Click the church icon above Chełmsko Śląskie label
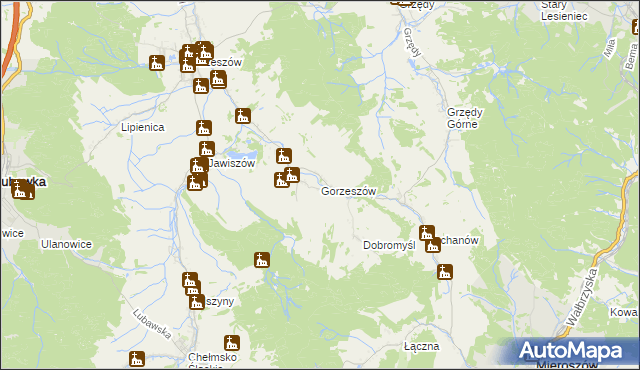The height and width of the screenshot is (370, 640). click(x=232, y=343)
